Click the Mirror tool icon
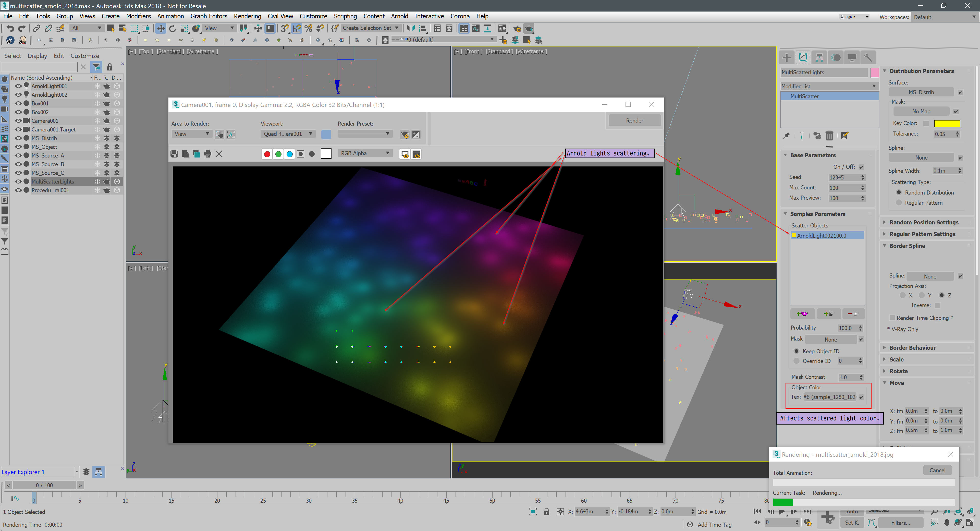980x531 pixels. point(410,28)
